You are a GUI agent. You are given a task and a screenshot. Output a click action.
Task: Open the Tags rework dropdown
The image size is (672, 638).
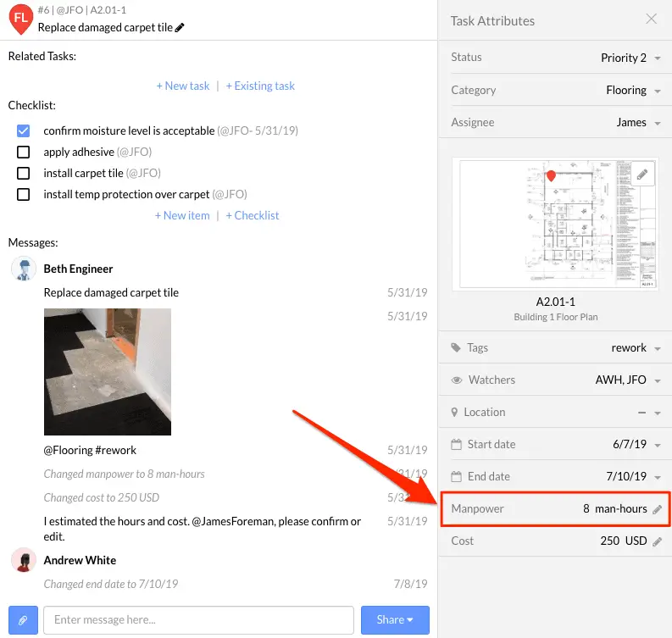point(636,348)
